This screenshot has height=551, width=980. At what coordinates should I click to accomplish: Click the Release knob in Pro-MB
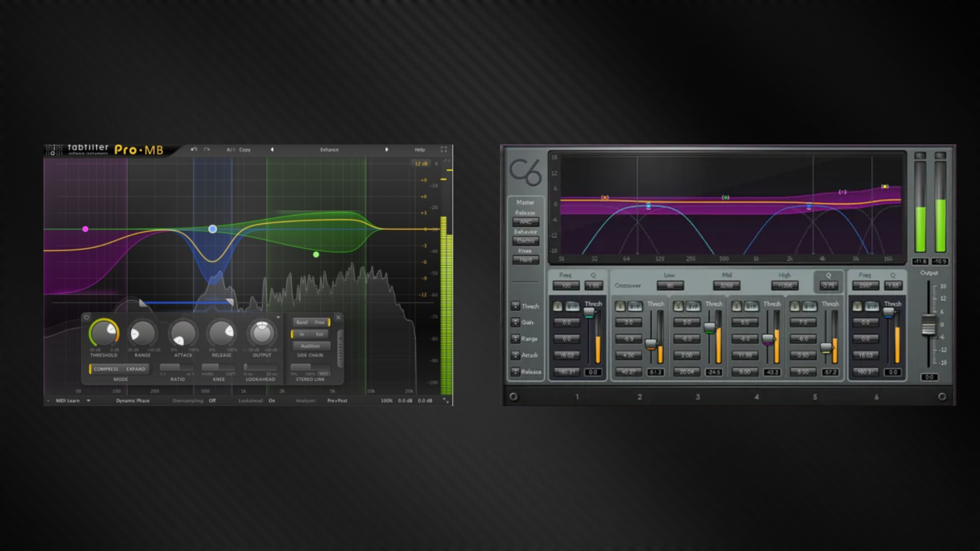[x=222, y=334]
